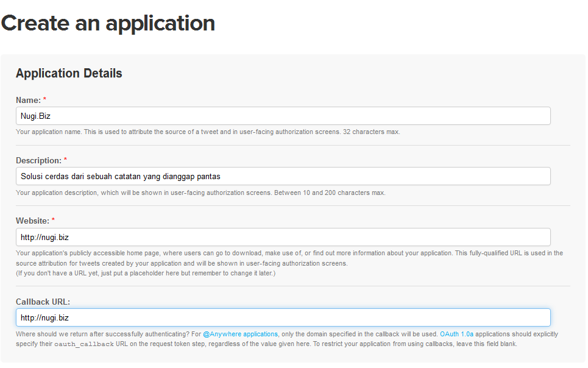The width and height of the screenshot is (588, 368).
Task: Click the Create an application heading
Action: point(108,24)
